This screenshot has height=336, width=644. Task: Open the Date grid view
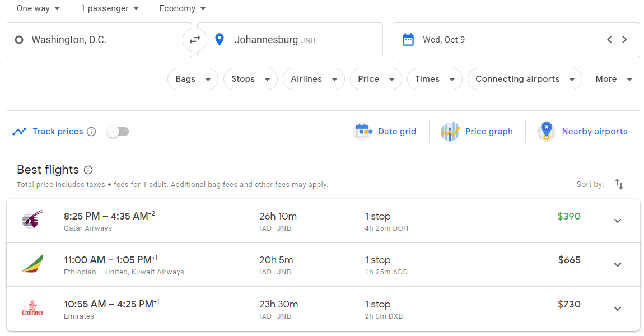(x=386, y=132)
